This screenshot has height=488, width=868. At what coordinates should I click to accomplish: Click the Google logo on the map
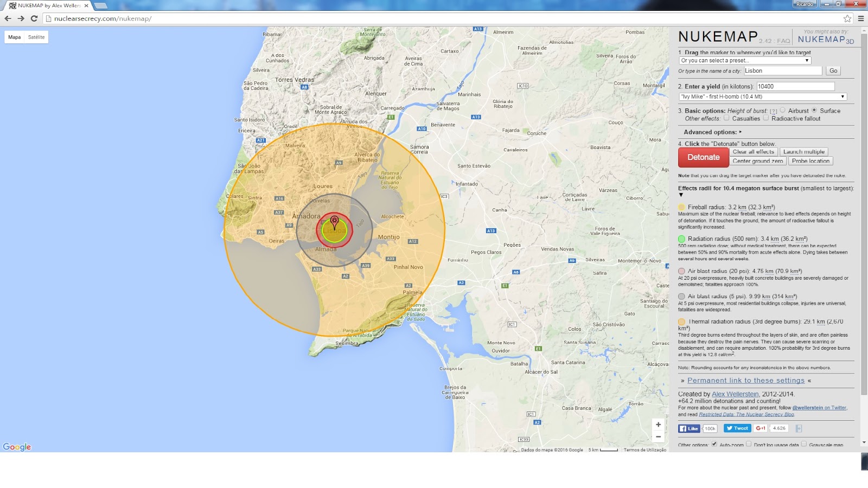[17, 447]
